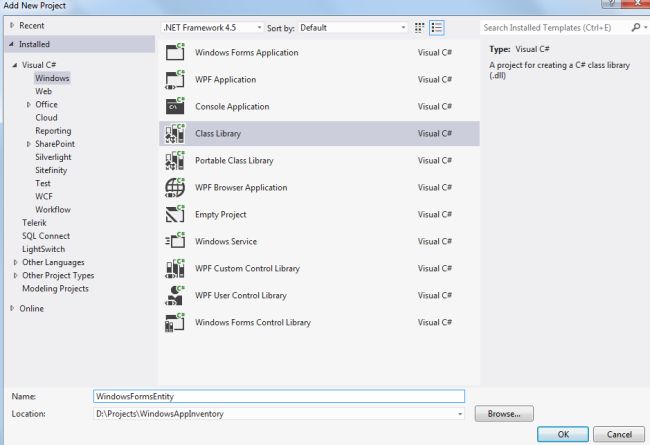
Task: Open the Location path dropdown arrow
Action: (x=460, y=414)
